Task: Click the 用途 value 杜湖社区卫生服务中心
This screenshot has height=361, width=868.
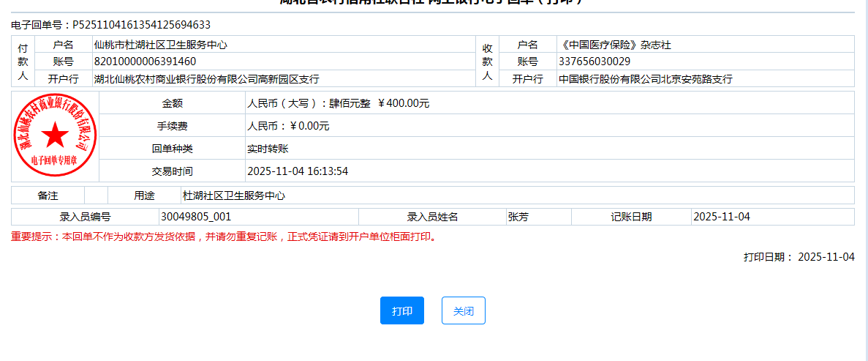Action: tap(233, 196)
